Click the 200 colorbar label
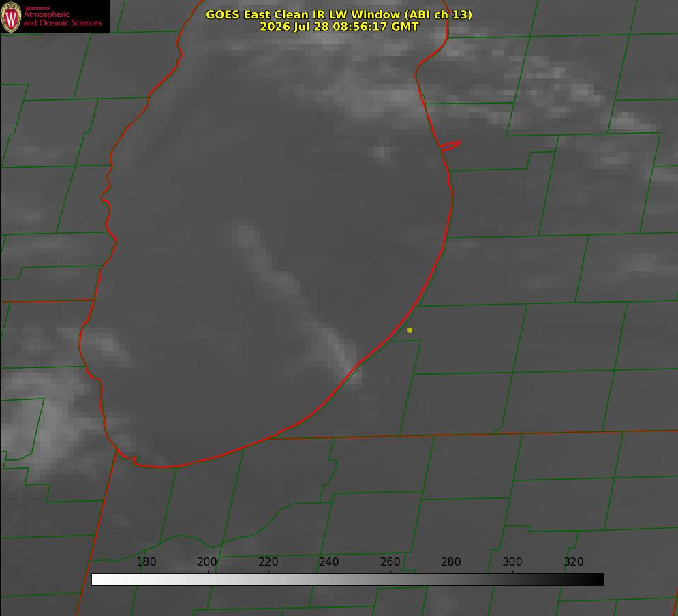The image size is (678, 616). click(x=207, y=561)
